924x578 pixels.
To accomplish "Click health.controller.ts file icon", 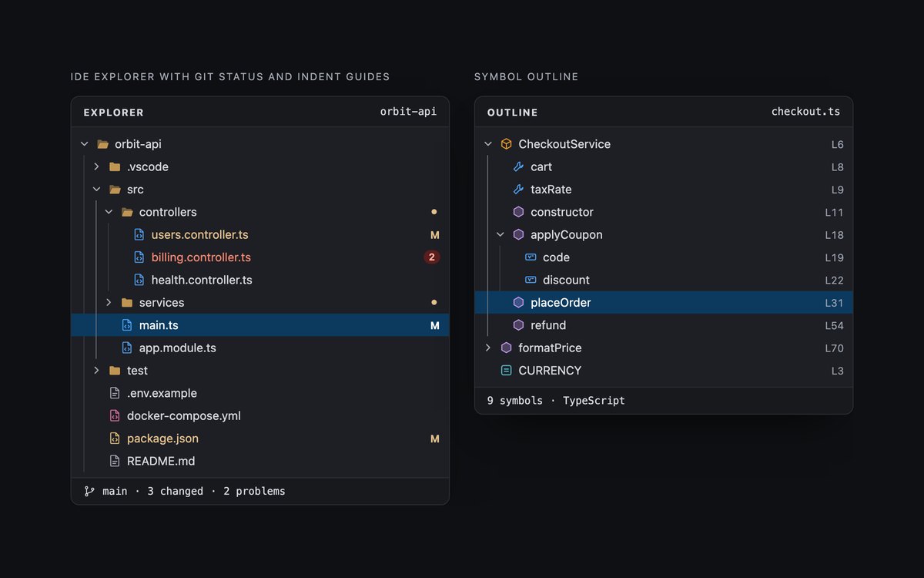I will point(139,280).
